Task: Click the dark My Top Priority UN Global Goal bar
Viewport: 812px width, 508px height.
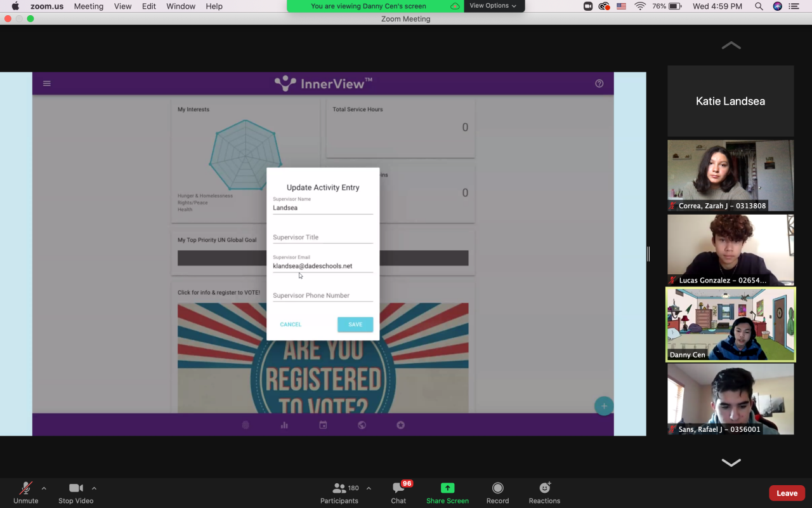Action: click(323, 258)
